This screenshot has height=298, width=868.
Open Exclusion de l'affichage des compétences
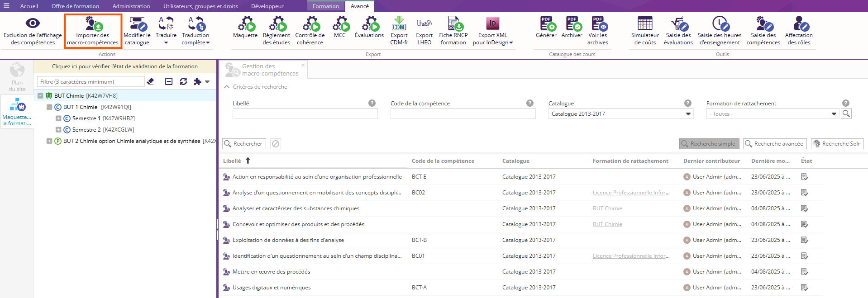pyautogui.click(x=33, y=31)
